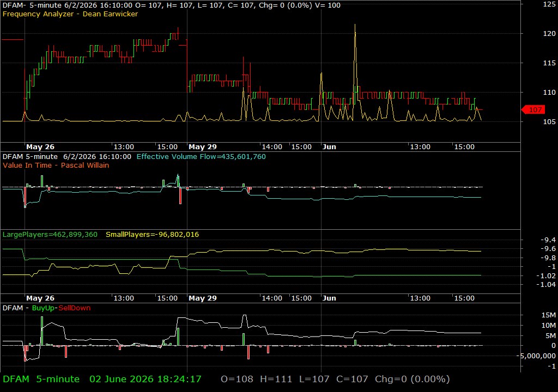Click the 105 price axis label
The height and width of the screenshot is (392, 558).
click(x=549, y=121)
